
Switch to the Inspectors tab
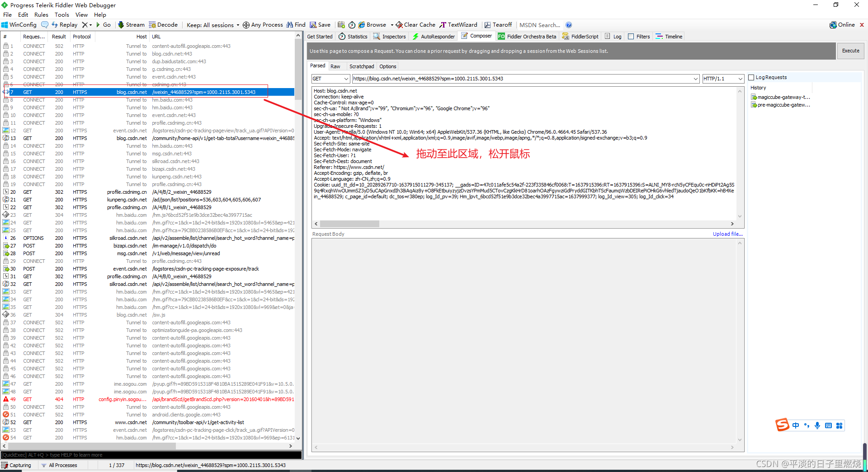pyautogui.click(x=390, y=37)
